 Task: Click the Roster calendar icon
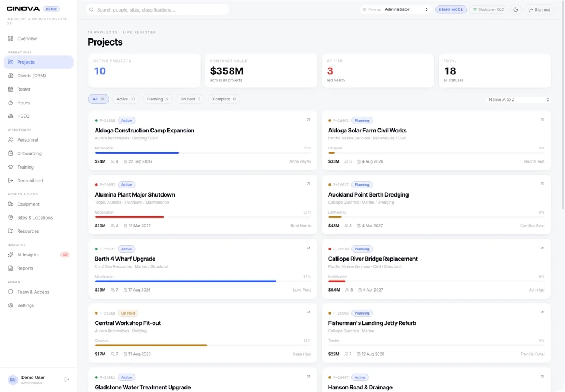click(10, 89)
